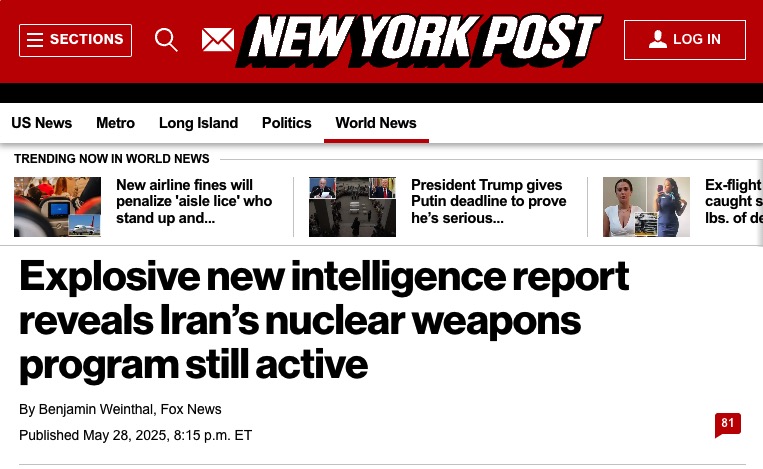Open airline 'aisle lice' fines thumbnail

point(57,207)
